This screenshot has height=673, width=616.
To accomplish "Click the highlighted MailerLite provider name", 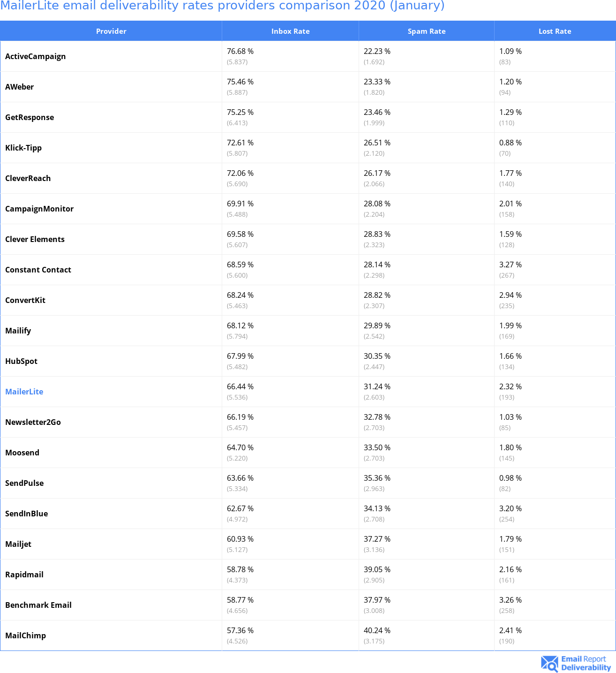I will (24, 392).
